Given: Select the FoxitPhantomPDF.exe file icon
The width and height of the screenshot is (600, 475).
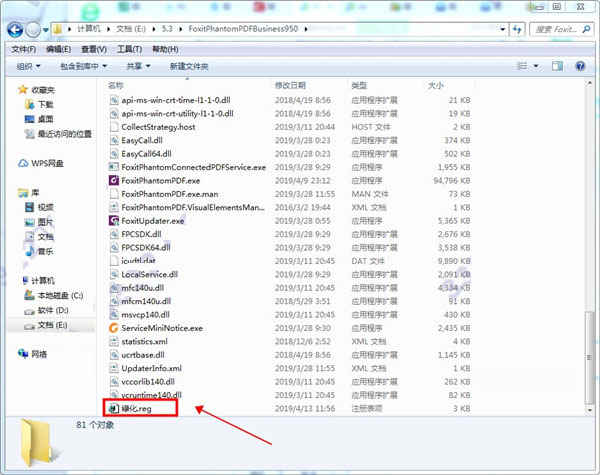Looking at the screenshot, I should pyautogui.click(x=114, y=180).
